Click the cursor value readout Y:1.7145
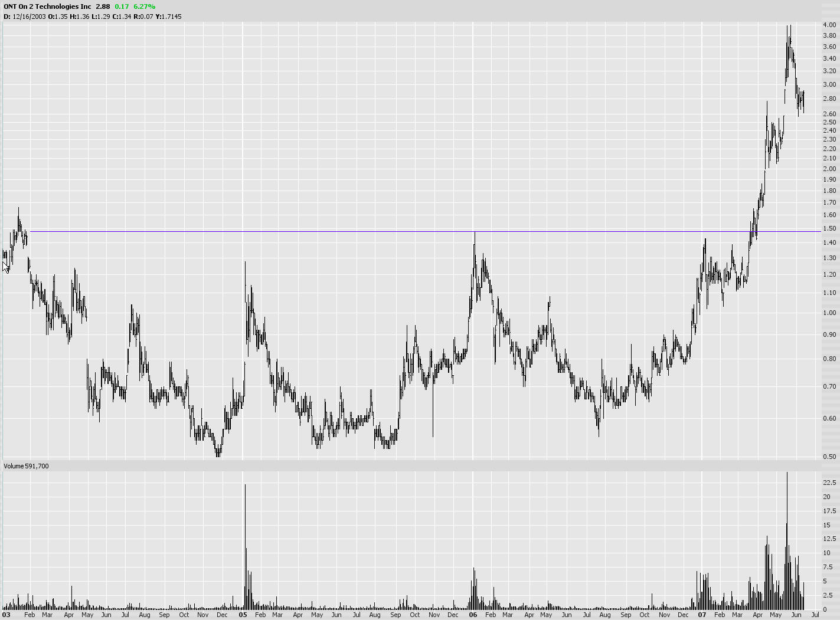This screenshot has width=840, height=620. tap(168, 17)
